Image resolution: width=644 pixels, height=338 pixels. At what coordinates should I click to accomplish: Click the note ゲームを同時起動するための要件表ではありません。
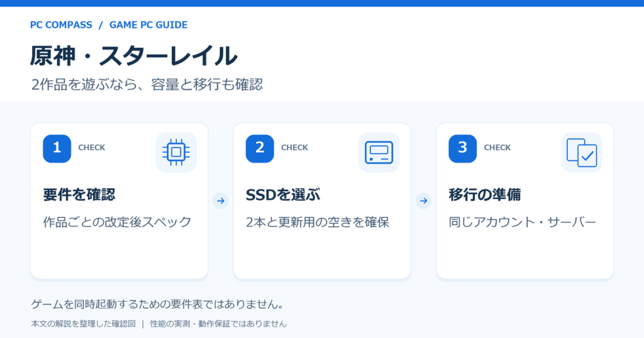pyautogui.click(x=158, y=304)
